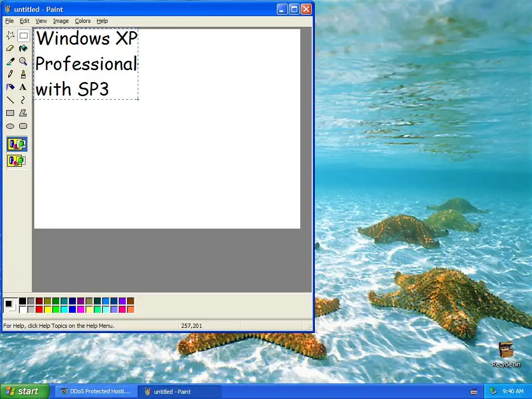
Task: Click the 'with SP3' text on the canvas
Action: coord(72,89)
